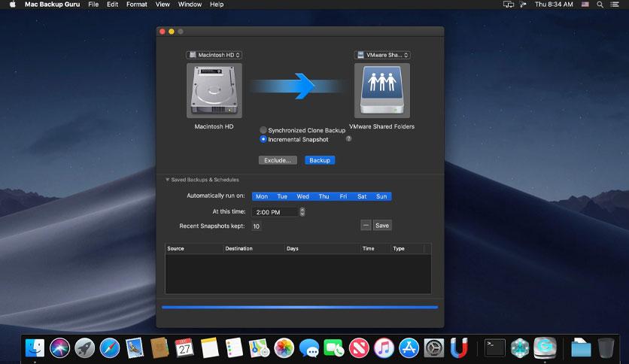Screen dimensions: 629x364
Task: Open Finder from the dock
Action: point(35,347)
